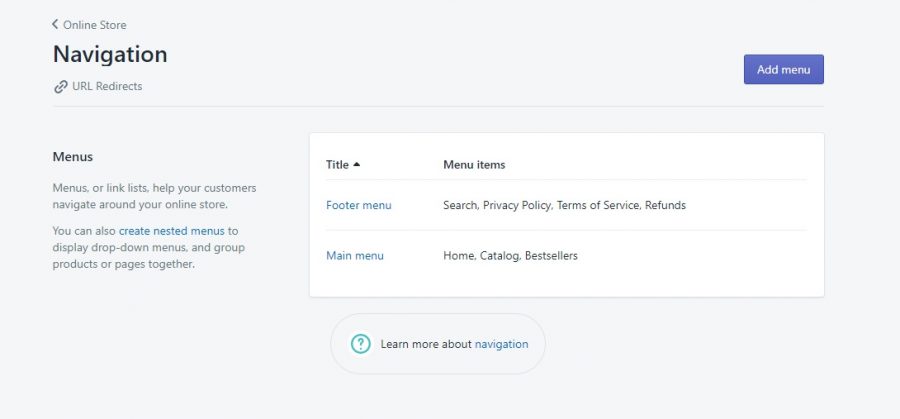Click the Add menu button

click(783, 69)
